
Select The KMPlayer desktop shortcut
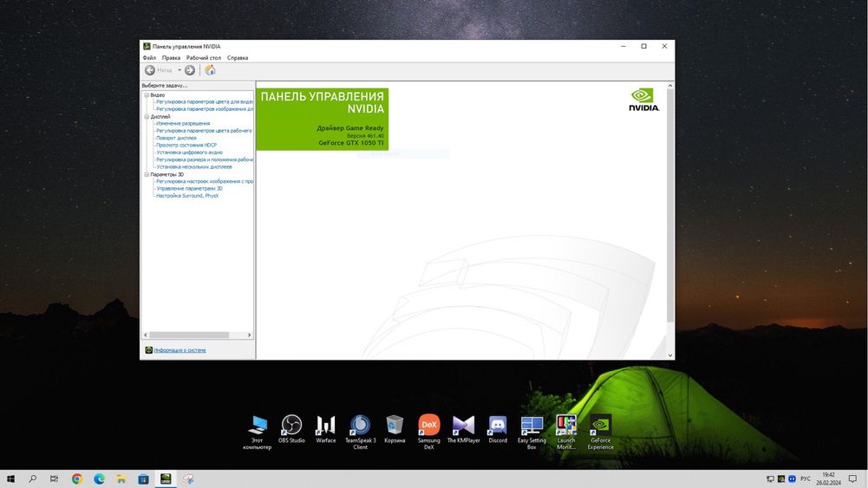click(x=463, y=429)
